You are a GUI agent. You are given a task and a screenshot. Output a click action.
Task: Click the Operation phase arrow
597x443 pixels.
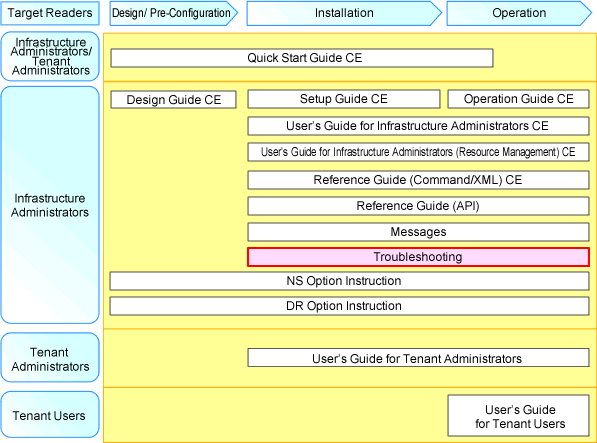point(519,13)
